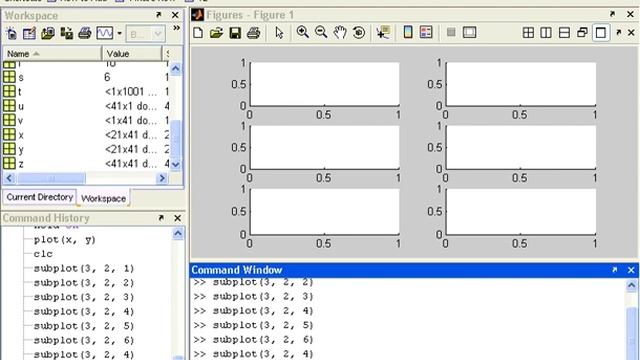Viewport: 640px width, 360px height.
Task: Click the Show Plot Tools icon
Action: click(469, 32)
